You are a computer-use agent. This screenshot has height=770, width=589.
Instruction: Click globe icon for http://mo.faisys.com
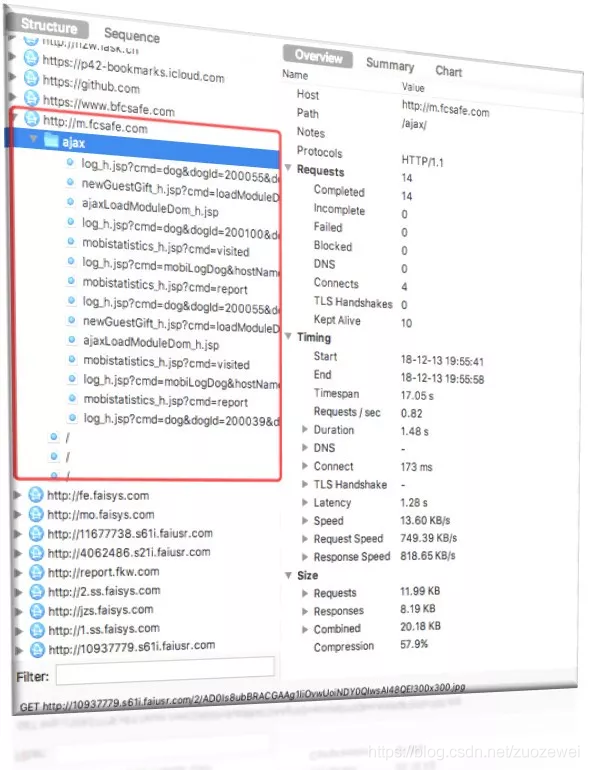pyautogui.click(x=36, y=514)
